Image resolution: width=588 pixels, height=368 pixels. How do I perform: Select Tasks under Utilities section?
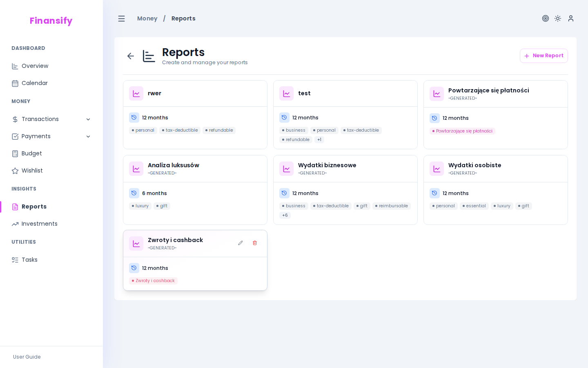29,260
